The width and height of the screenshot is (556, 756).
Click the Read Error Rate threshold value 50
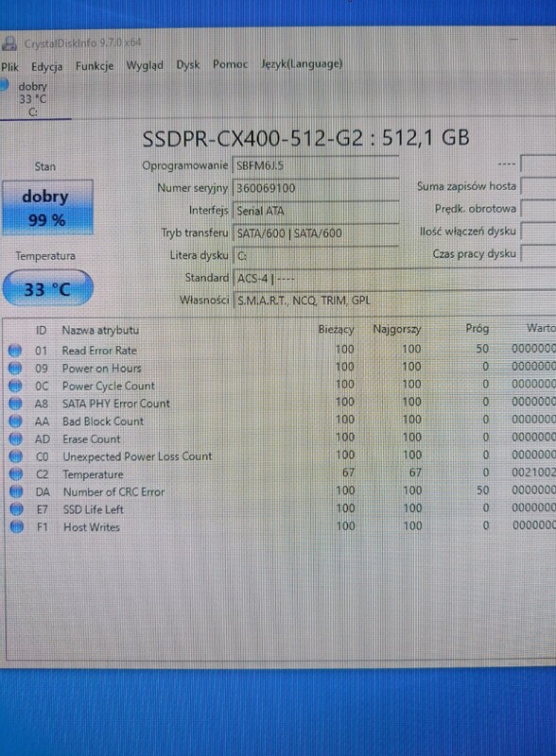(x=482, y=349)
